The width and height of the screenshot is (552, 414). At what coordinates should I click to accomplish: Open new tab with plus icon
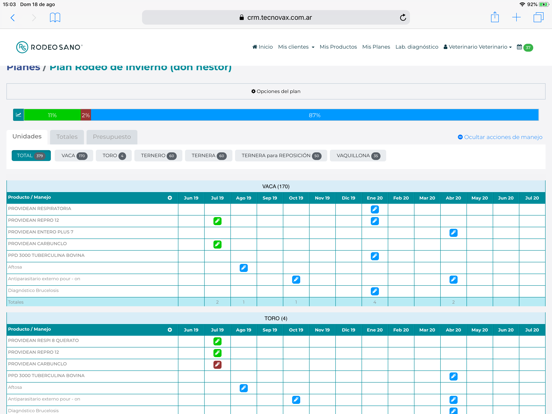point(516,18)
